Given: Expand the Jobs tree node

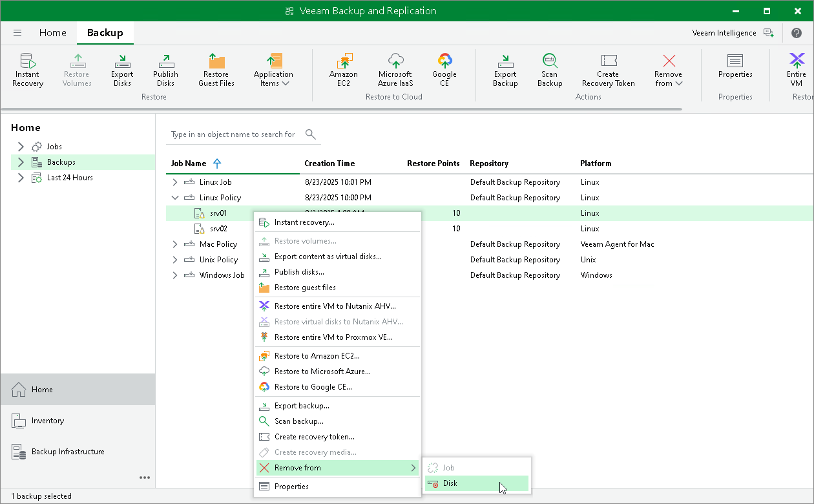Looking at the screenshot, I should click(21, 147).
